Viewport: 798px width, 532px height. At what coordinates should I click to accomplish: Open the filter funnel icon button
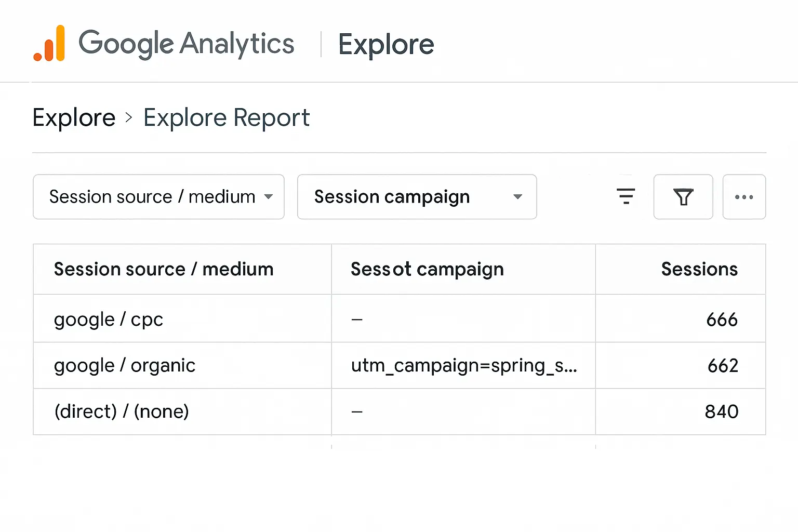(683, 197)
